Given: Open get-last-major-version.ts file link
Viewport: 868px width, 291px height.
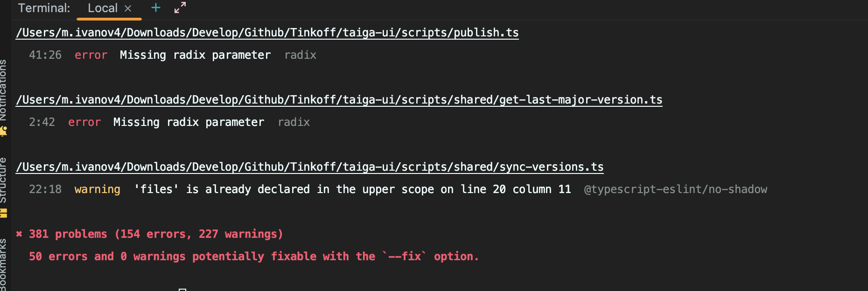Looking at the screenshot, I should tap(339, 99).
